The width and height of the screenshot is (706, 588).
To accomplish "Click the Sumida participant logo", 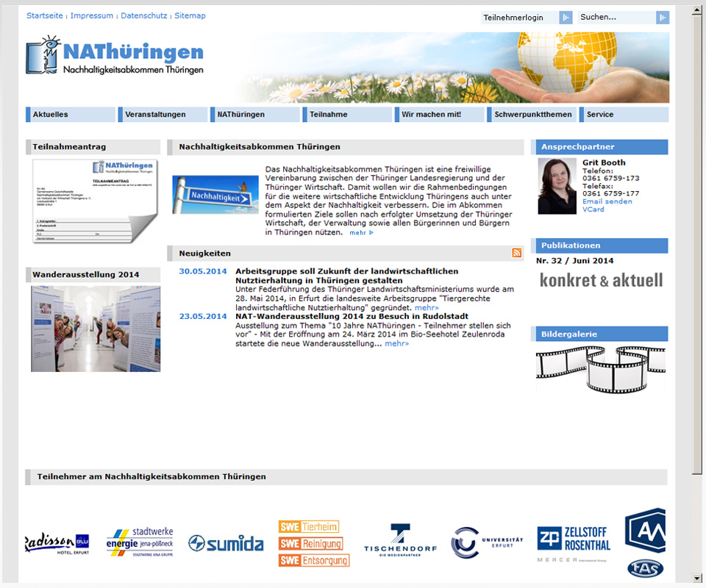I will tap(226, 543).
